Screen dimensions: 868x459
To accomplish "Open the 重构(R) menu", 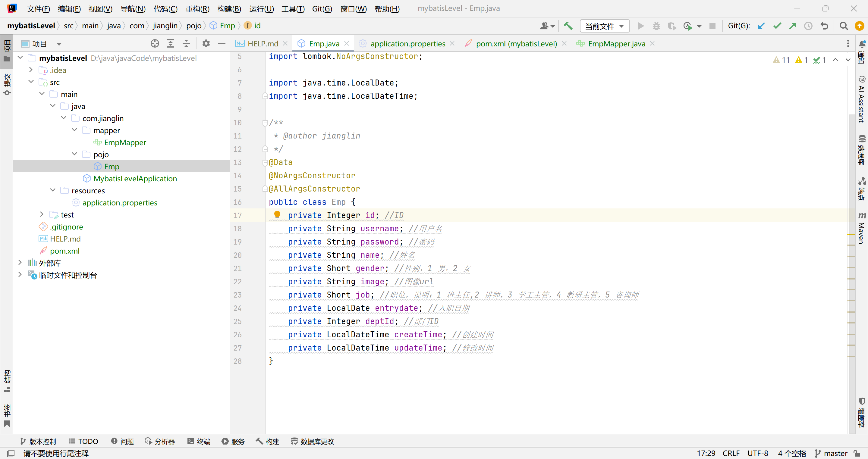I will tap(197, 9).
